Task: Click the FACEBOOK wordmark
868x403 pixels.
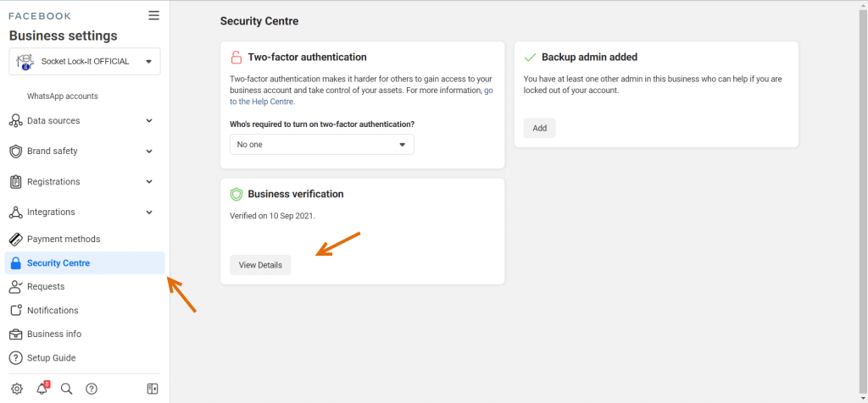Action: point(40,16)
